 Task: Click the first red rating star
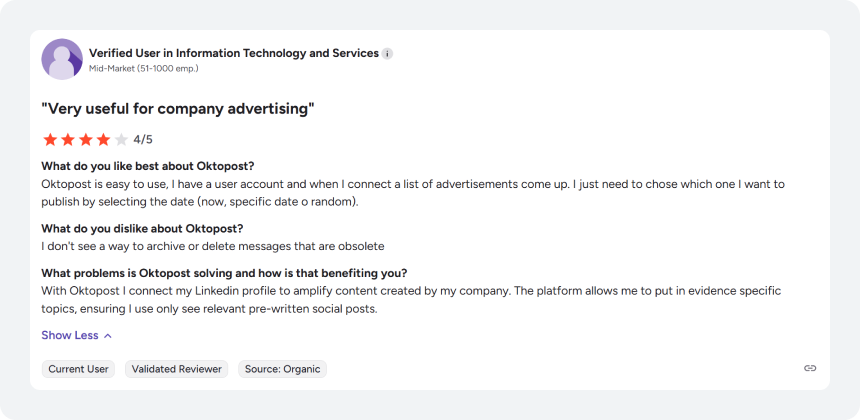pos(50,140)
